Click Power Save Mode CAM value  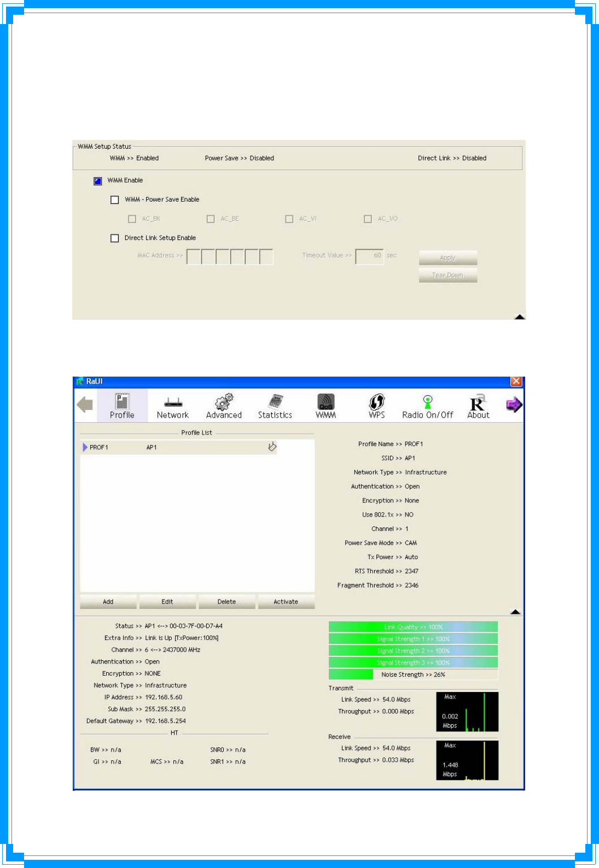click(411, 543)
